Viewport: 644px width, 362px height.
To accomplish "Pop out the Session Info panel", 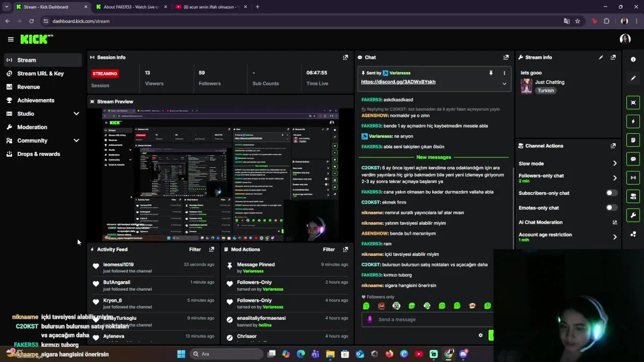I will tap(345, 57).
